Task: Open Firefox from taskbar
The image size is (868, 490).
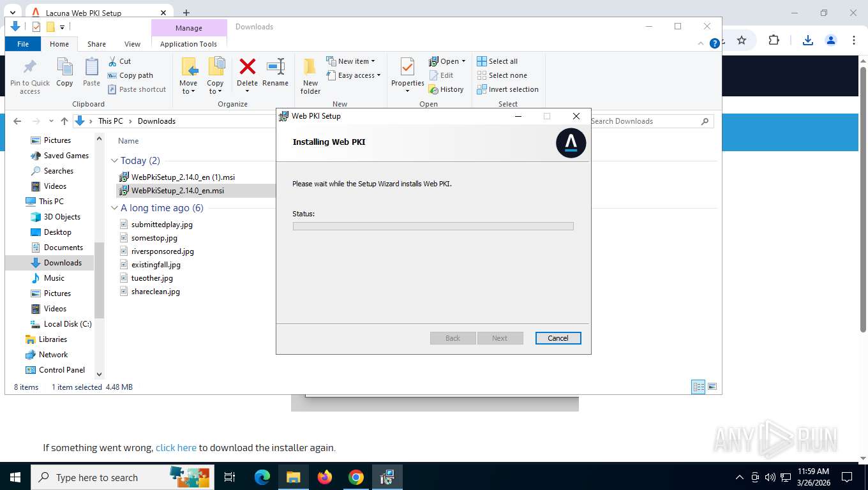Action: point(325,477)
